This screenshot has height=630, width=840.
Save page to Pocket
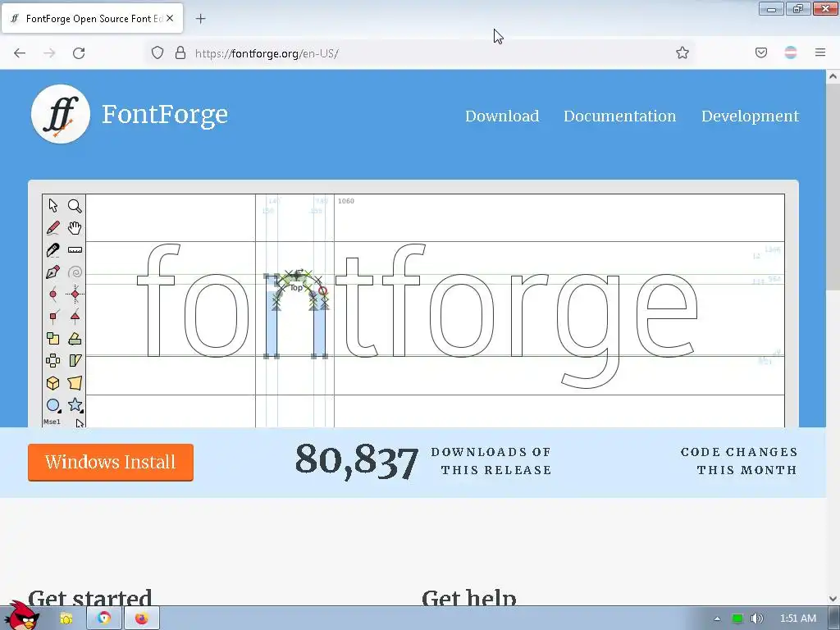[761, 52]
